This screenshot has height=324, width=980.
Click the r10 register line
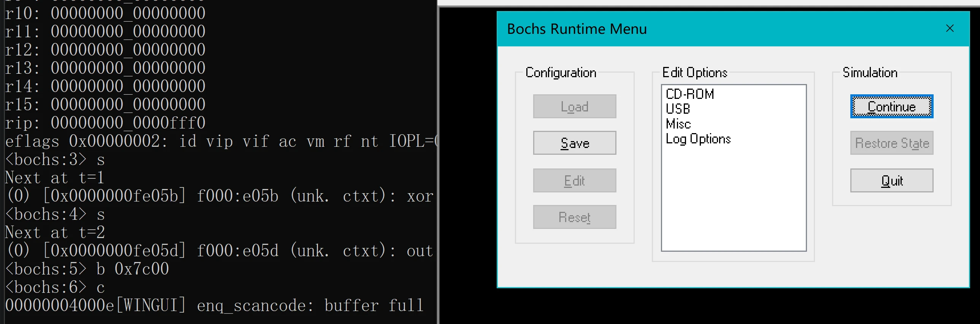(105, 13)
